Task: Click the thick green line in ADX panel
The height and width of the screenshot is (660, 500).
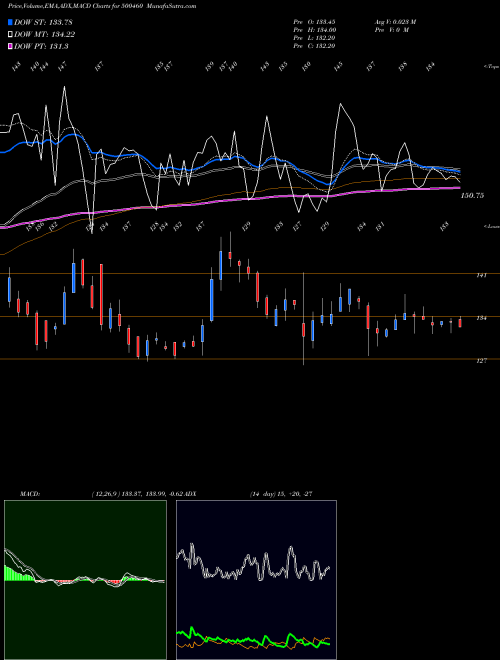Action: [x=253, y=639]
